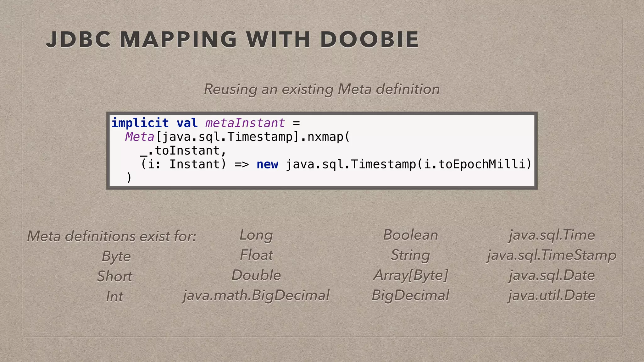Image resolution: width=644 pixels, height=362 pixels.
Task: Click the Double type label
Action: (x=256, y=275)
